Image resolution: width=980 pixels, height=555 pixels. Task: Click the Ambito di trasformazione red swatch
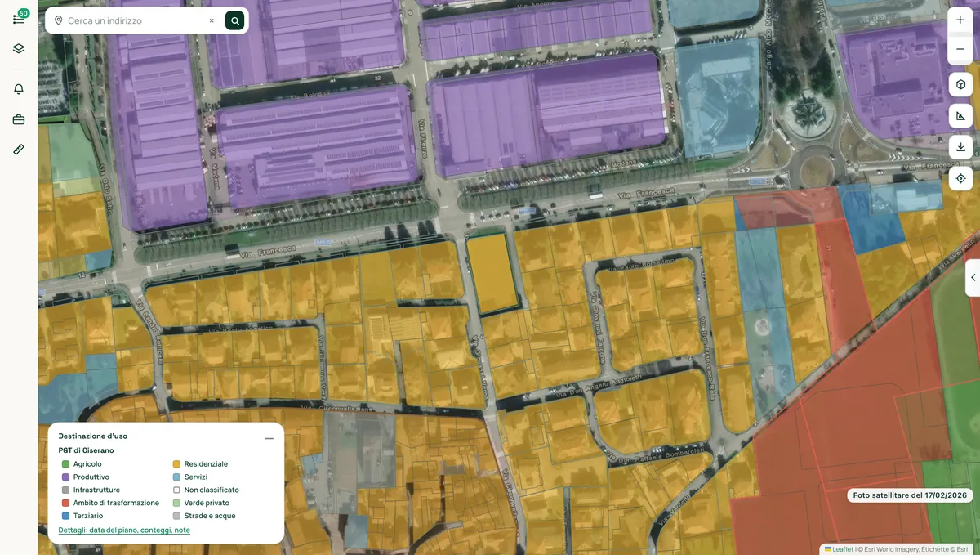[65, 504]
